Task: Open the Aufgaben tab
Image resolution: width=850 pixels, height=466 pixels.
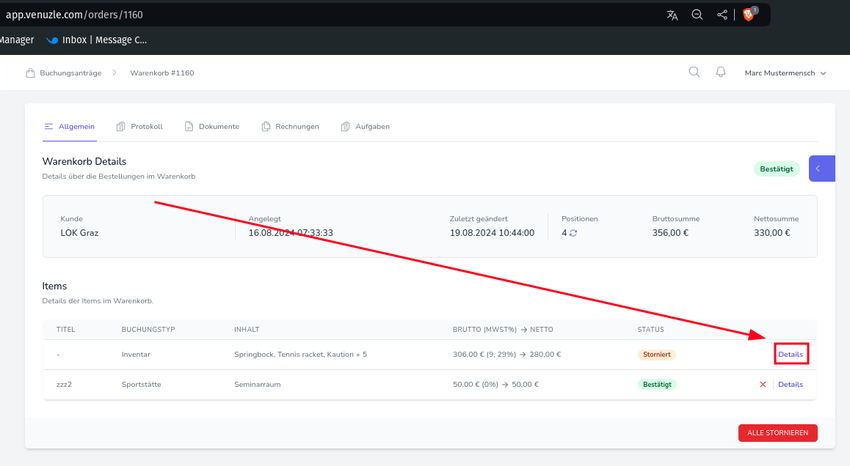Action: point(365,126)
